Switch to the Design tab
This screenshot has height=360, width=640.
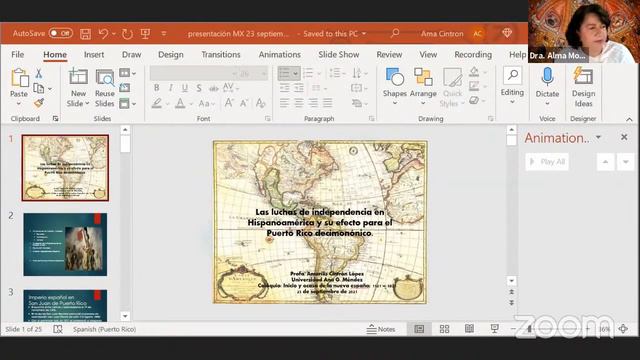pyautogui.click(x=171, y=54)
